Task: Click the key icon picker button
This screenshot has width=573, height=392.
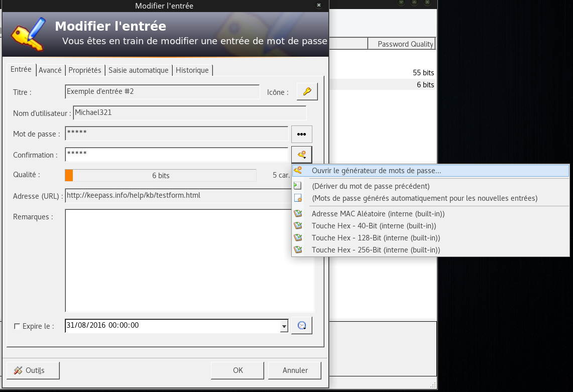Action: coord(307,91)
